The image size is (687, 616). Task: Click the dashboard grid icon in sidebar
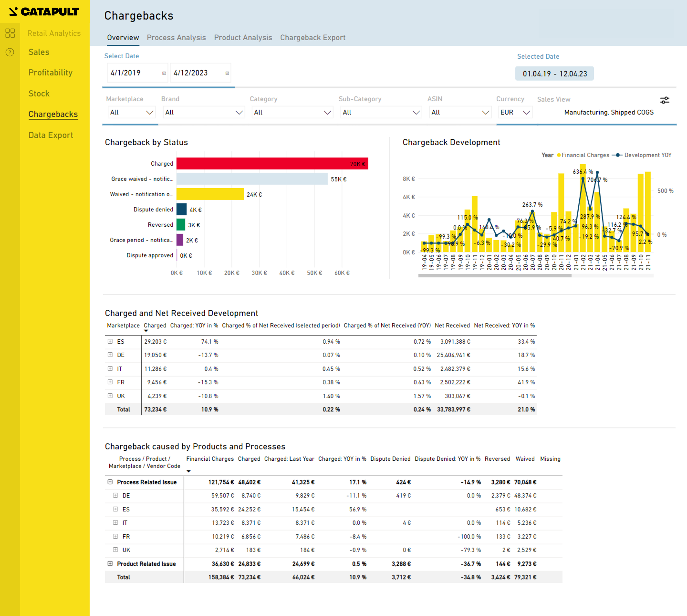[10, 33]
